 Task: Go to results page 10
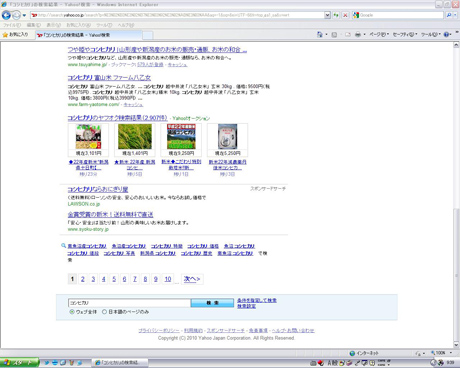(x=168, y=279)
